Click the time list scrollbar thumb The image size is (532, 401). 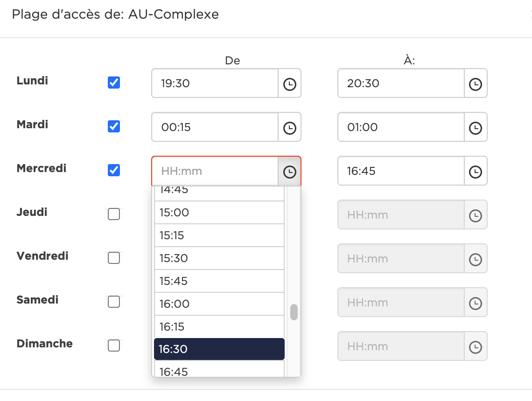point(294,312)
